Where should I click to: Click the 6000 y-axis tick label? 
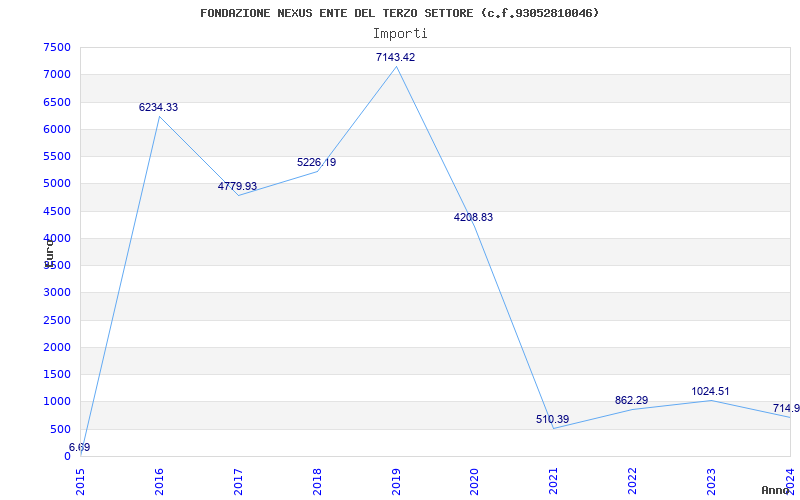click(x=57, y=129)
